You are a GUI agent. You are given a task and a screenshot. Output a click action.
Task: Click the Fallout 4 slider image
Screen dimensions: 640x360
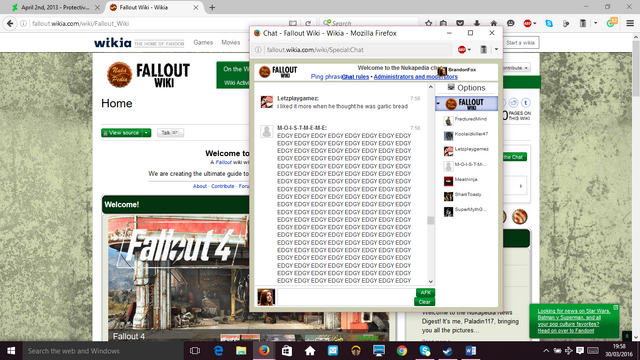click(x=178, y=278)
